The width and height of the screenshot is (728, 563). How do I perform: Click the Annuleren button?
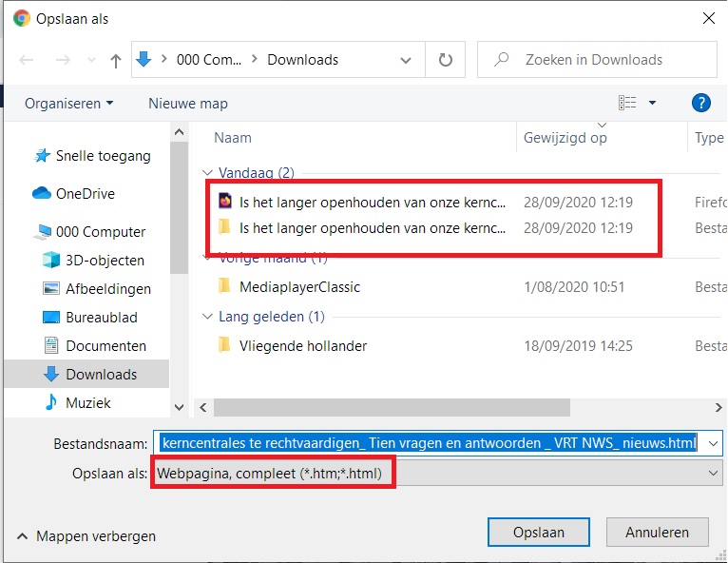(x=658, y=533)
